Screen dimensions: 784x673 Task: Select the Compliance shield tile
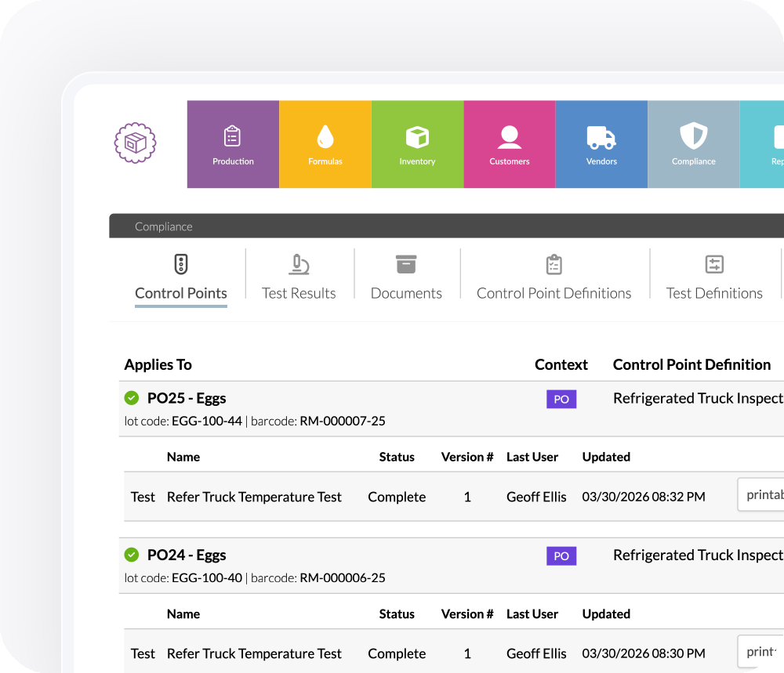pos(693,144)
